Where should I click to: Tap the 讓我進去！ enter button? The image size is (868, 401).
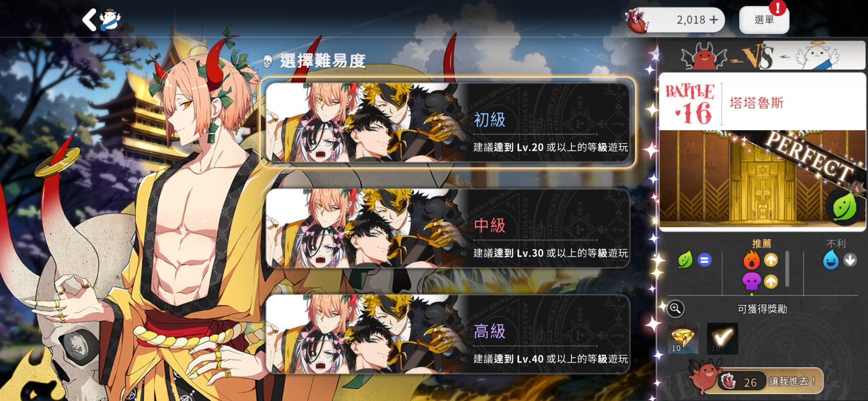coord(769,382)
